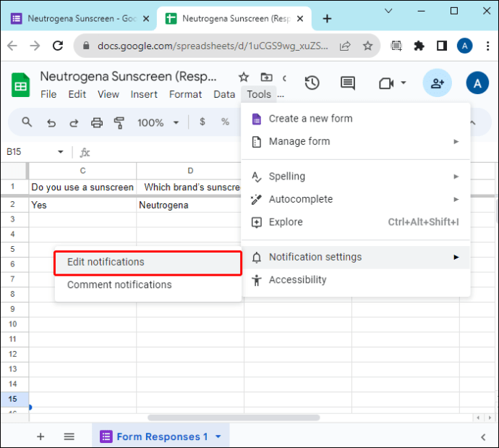Open the comments icon
The width and height of the screenshot is (499, 448).
(x=348, y=83)
